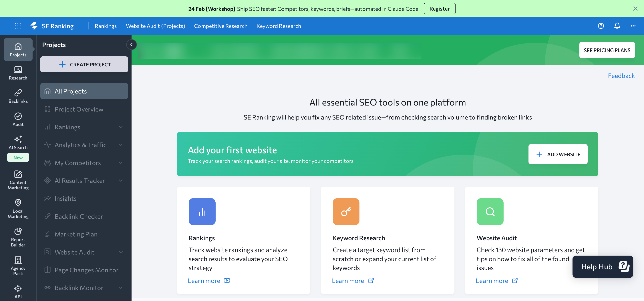Go to Backlinks sidebar section
The height and width of the screenshot is (301, 644).
coord(18,96)
